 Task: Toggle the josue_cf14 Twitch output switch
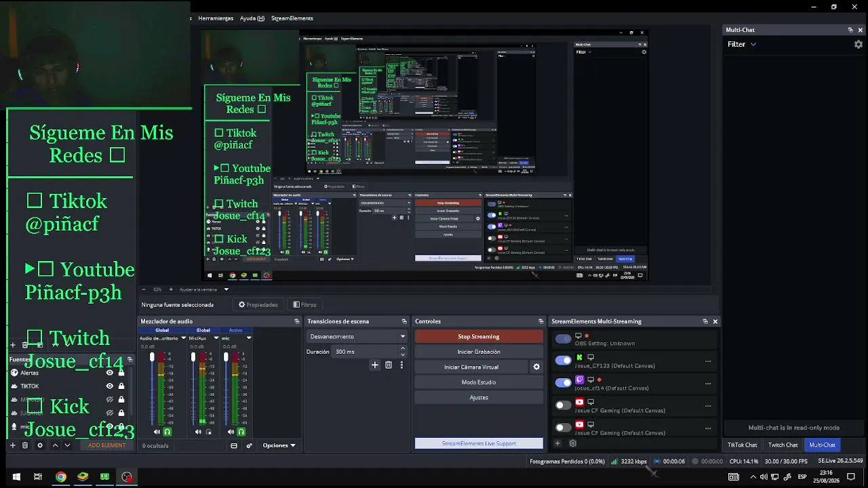click(x=564, y=383)
